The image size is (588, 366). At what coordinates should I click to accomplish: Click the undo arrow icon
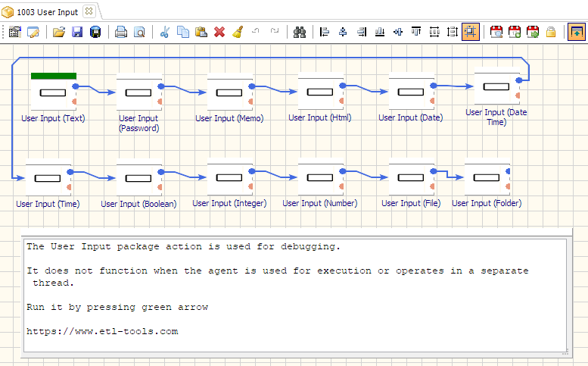tap(256, 31)
